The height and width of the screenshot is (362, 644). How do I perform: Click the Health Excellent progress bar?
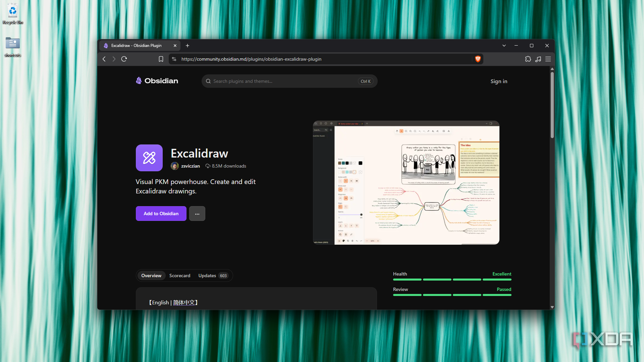pos(452,280)
